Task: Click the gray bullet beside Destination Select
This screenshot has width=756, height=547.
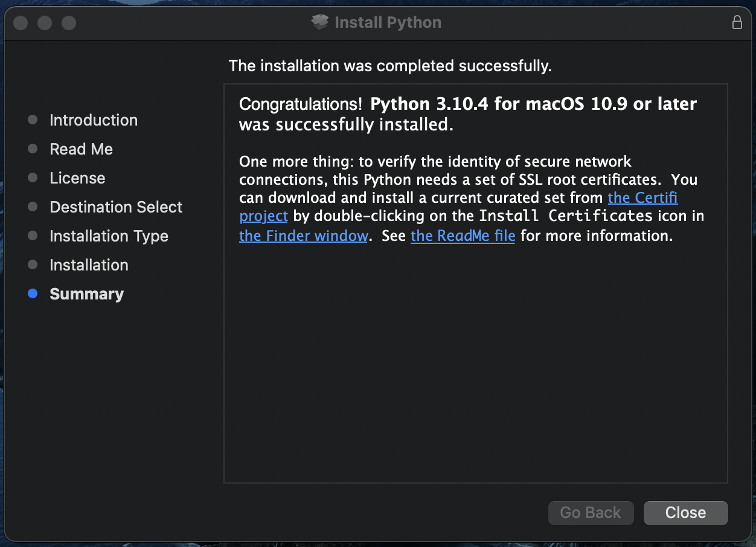Action: tap(33, 207)
